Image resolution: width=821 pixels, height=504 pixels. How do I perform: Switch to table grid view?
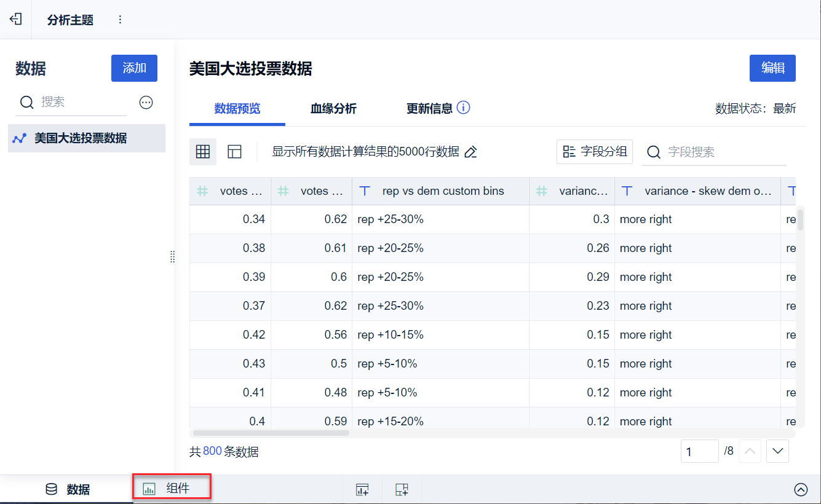click(203, 152)
